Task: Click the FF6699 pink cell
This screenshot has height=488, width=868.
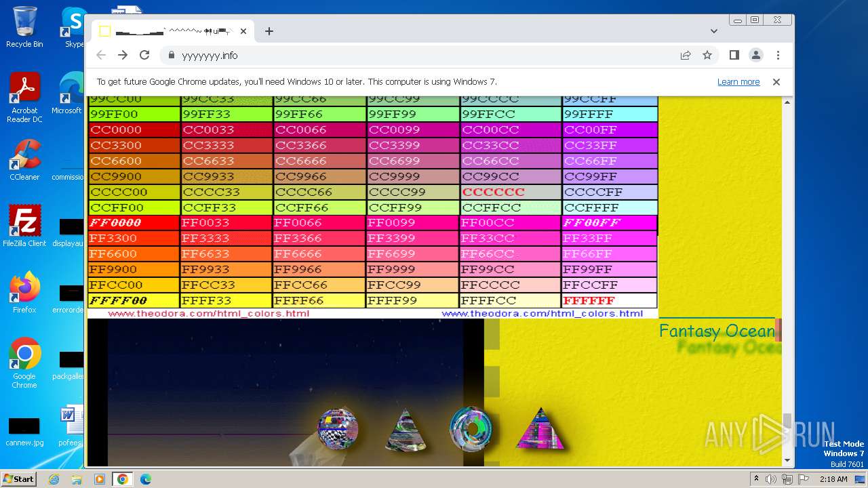Action: pos(413,253)
